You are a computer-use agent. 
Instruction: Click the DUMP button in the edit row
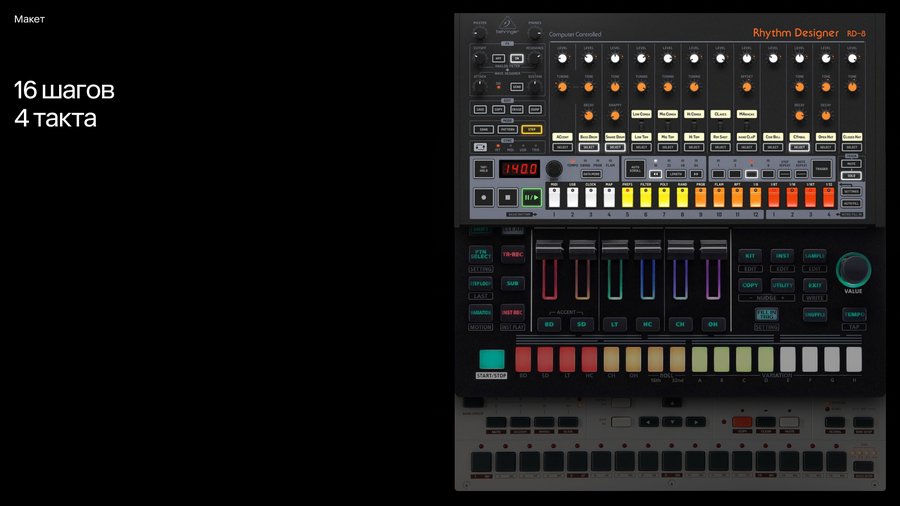tap(535, 109)
